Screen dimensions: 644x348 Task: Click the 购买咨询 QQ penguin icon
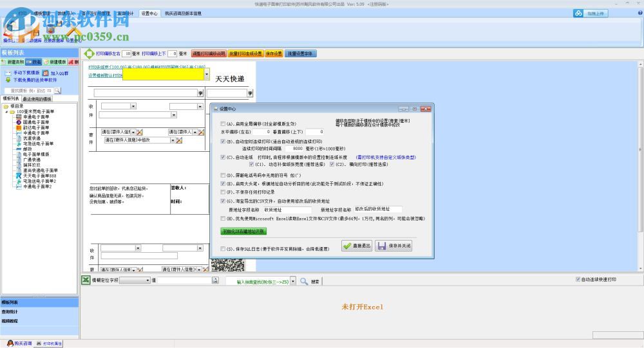[10, 343]
